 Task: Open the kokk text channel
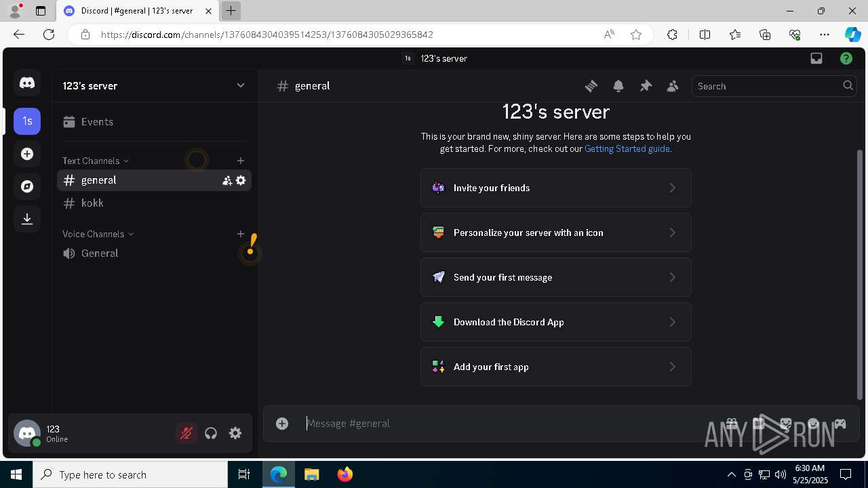(155, 203)
